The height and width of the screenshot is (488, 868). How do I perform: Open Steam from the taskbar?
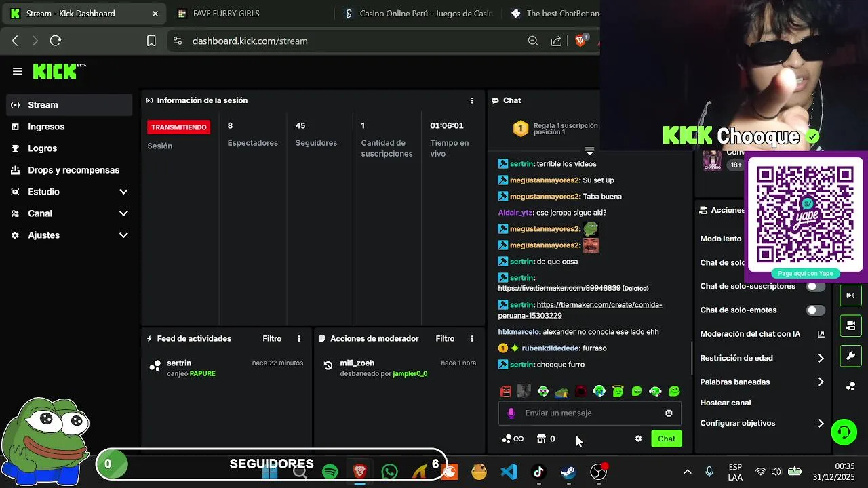coord(568,472)
